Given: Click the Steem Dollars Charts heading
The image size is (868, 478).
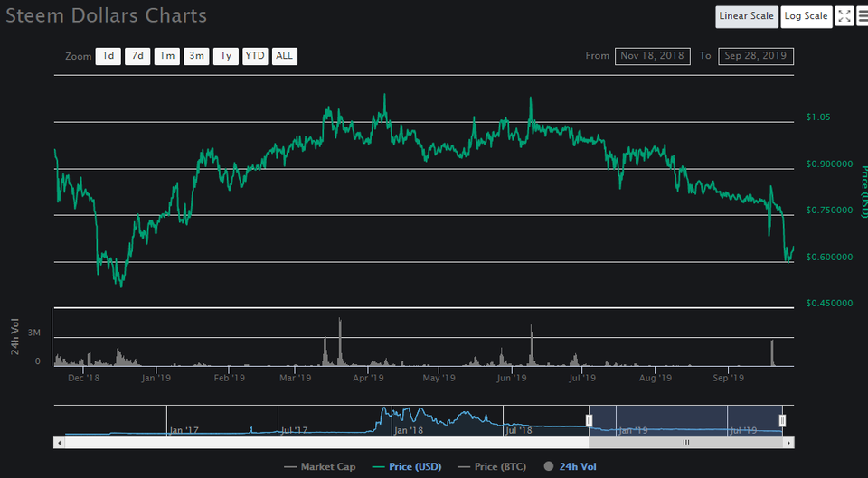Looking at the screenshot, I should click(x=107, y=15).
